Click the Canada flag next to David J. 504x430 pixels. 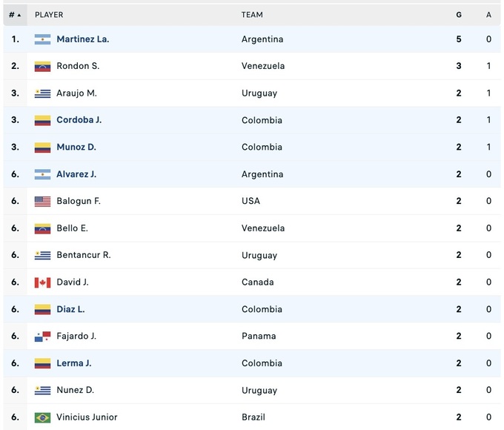(x=42, y=282)
